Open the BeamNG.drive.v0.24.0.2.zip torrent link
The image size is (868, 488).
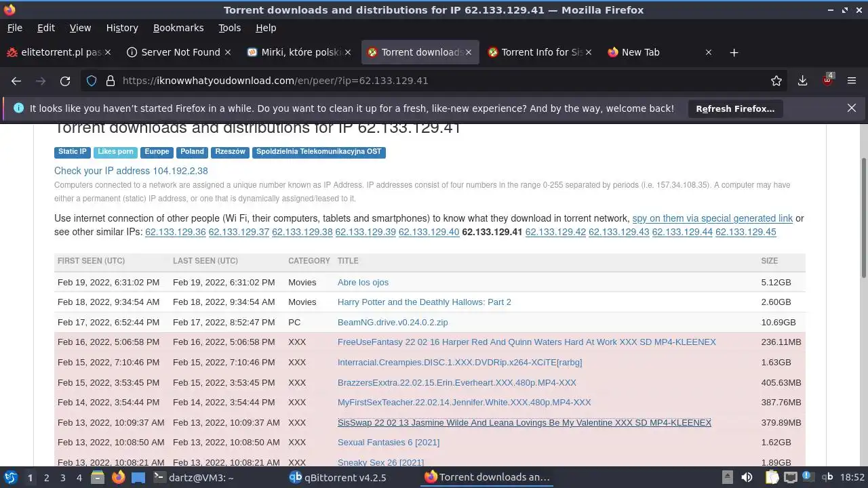393,322
